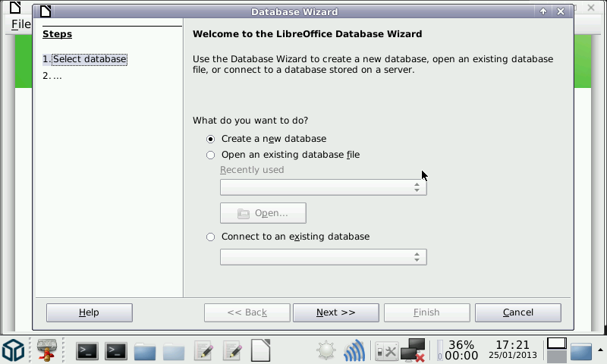Viewport: 607px width, 364px height.
Task: Click the blank document icon in taskbar
Action: [260, 351]
